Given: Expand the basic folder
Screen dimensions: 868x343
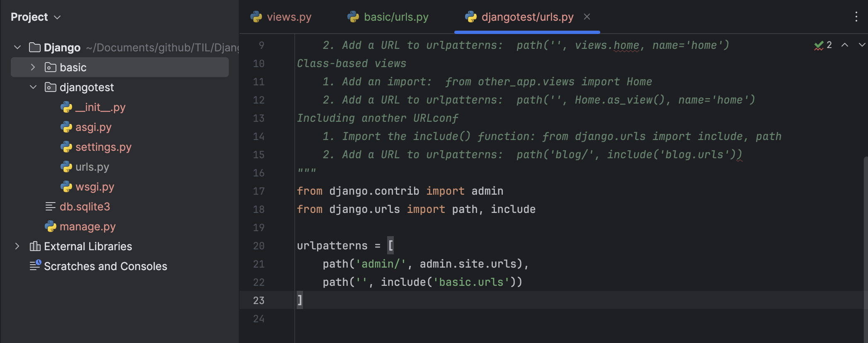Looking at the screenshot, I should coord(33,67).
